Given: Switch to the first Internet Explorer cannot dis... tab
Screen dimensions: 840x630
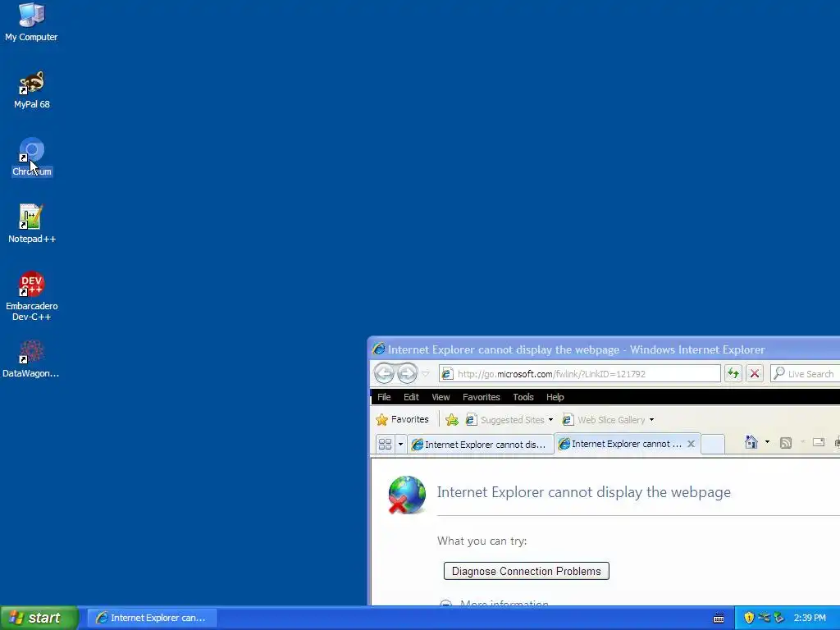Looking at the screenshot, I should [x=481, y=444].
